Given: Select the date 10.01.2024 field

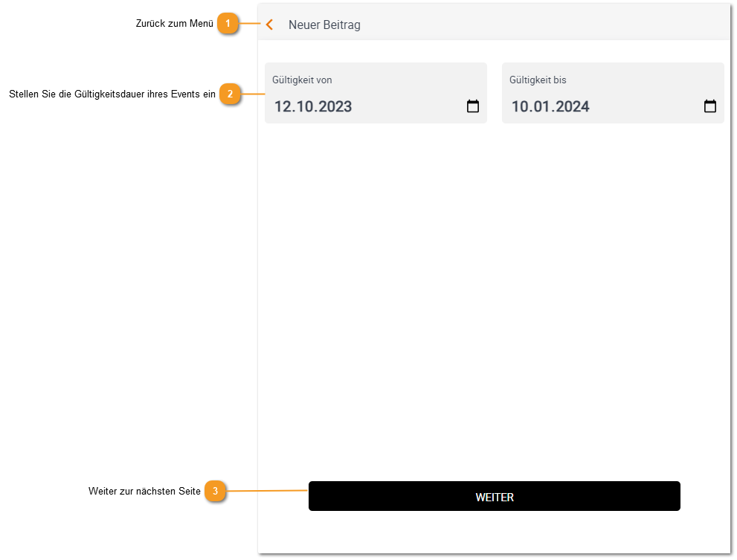Looking at the screenshot, I should [613, 93].
